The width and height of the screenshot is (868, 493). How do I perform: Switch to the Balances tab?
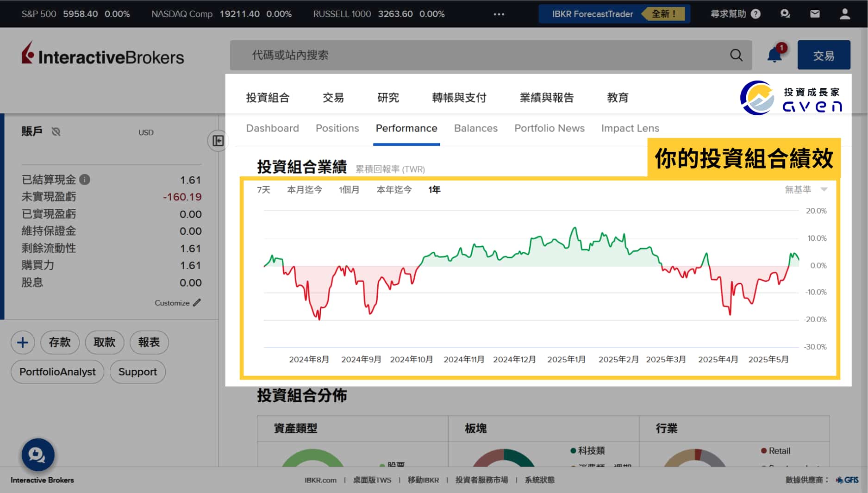475,128
